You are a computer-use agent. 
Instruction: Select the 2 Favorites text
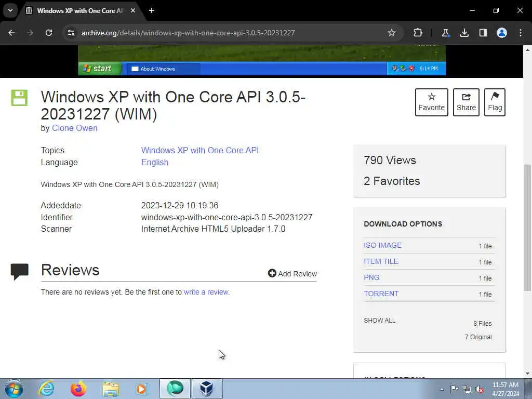point(392,181)
